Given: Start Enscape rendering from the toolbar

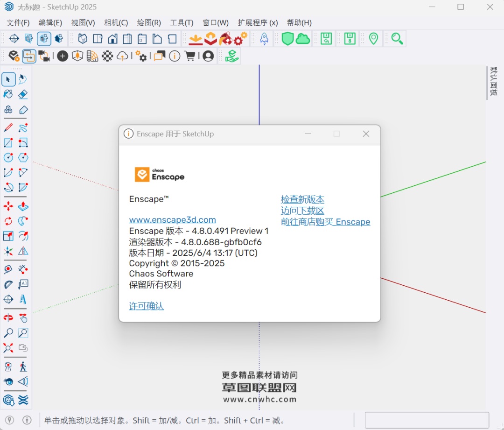Looking at the screenshot, I should [x=14, y=56].
